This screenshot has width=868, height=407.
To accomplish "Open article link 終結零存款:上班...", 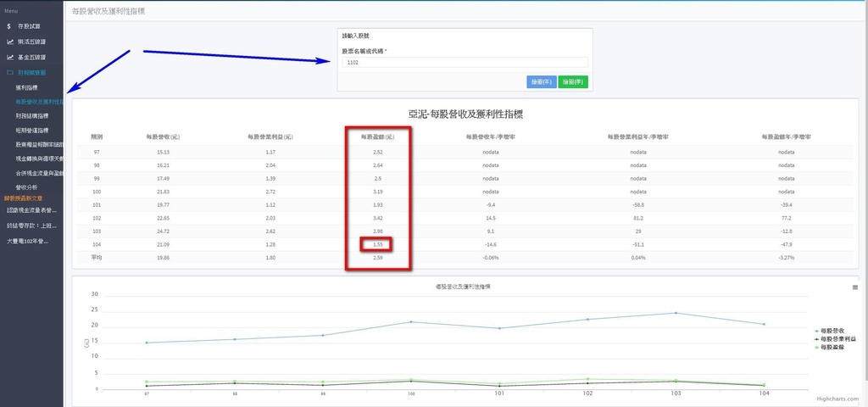I will [31, 226].
